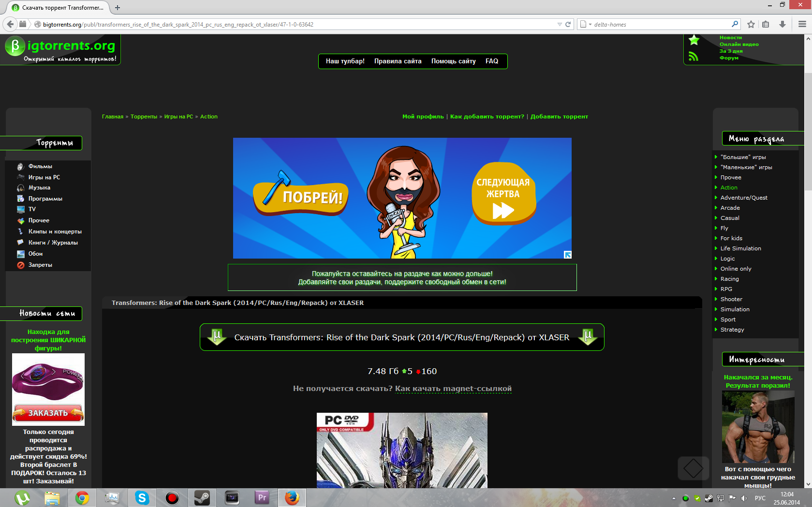Screen dimensions: 812x507
Task: Open the Firefox downloads arrow
Action: (782, 24)
